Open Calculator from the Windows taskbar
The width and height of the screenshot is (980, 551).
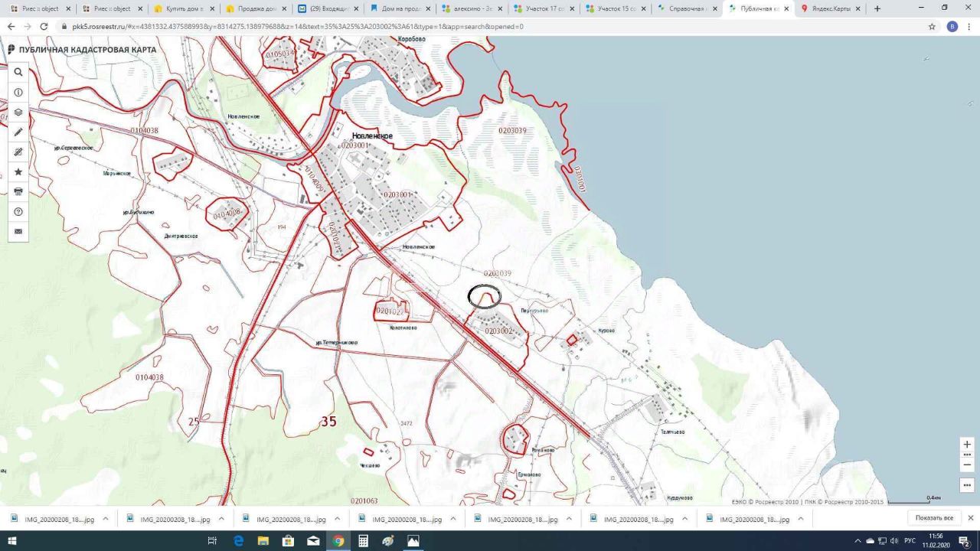(x=363, y=541)
